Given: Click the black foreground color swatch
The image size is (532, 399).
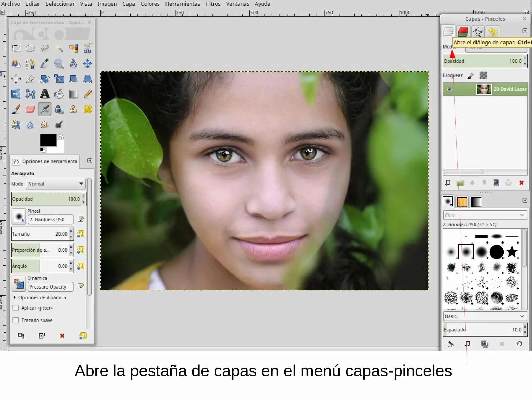Looking at the screenshot, I should coord(48,140).
